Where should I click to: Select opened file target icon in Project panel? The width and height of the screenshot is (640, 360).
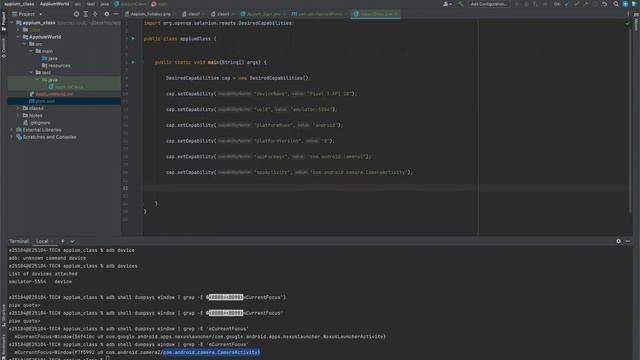[76, 14]
